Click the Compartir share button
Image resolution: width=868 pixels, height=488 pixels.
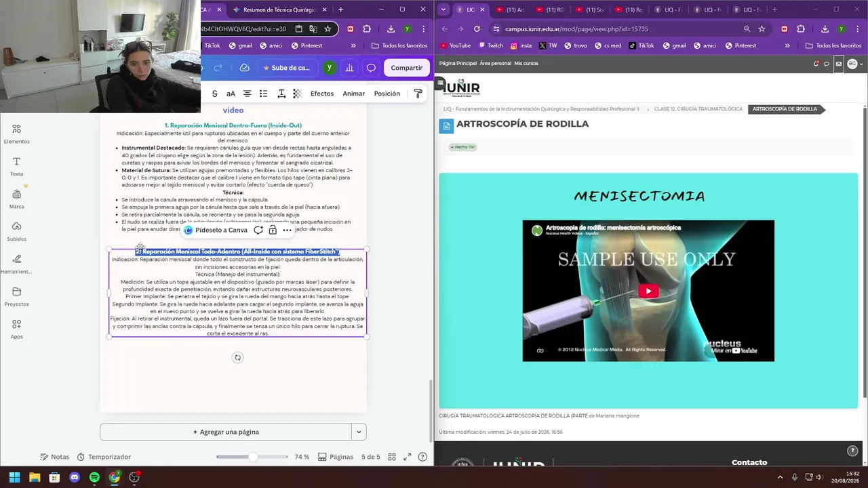pyautogui.click(x=407, y=68)
